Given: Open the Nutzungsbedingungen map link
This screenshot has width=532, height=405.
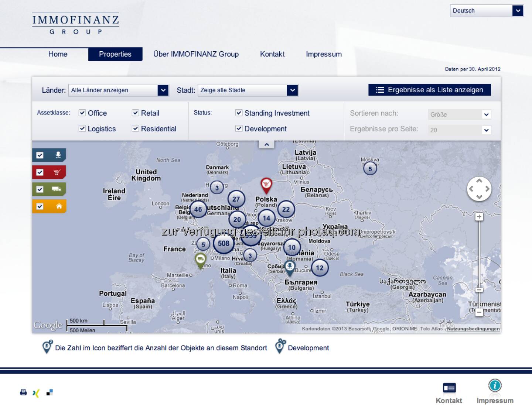Looking at the screenshot, I should pyautogui.click(x=473, y=329).
